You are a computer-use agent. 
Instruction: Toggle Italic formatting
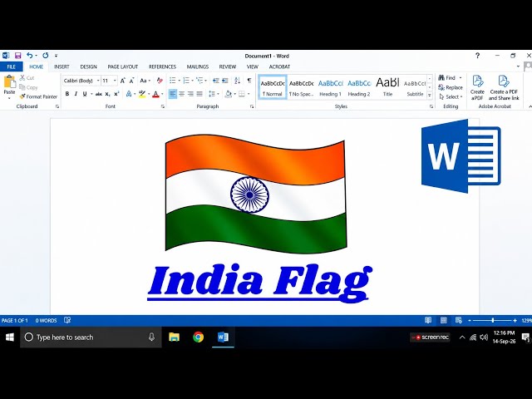76,94
